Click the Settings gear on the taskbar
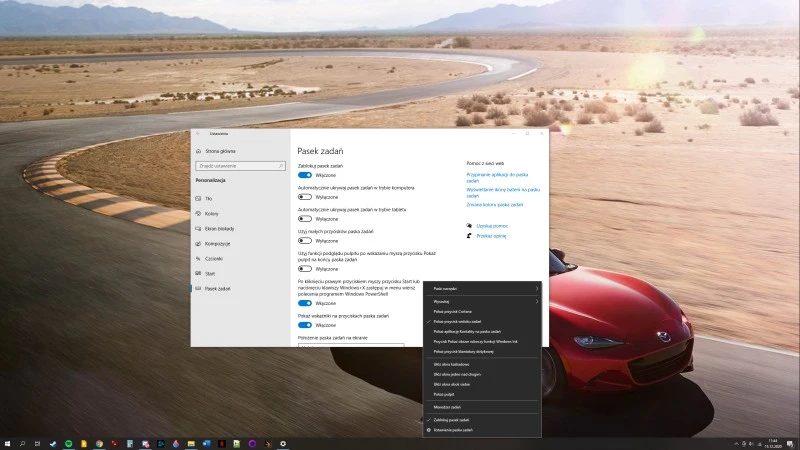Image resolution: width=800 pixels, height=450 pixels. (283, 444)
